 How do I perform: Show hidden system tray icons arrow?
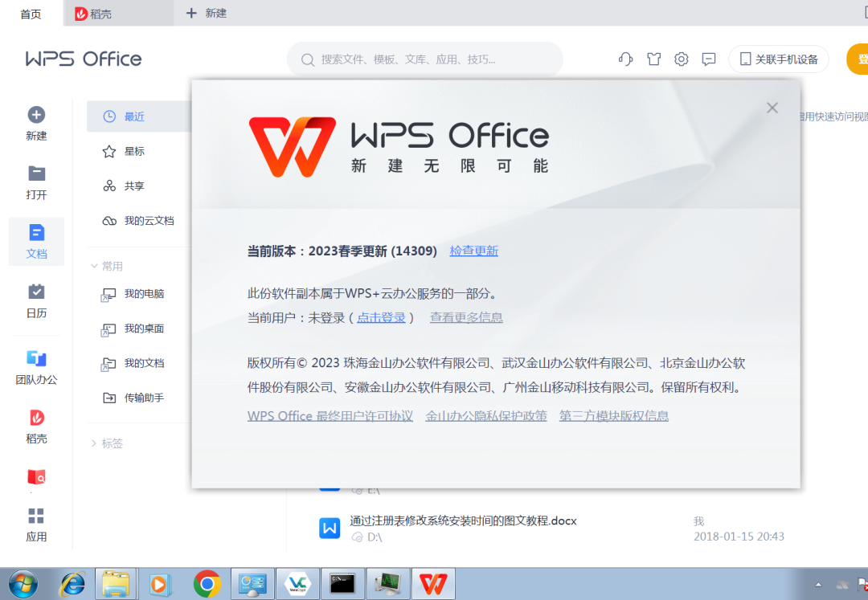(818, 585)
